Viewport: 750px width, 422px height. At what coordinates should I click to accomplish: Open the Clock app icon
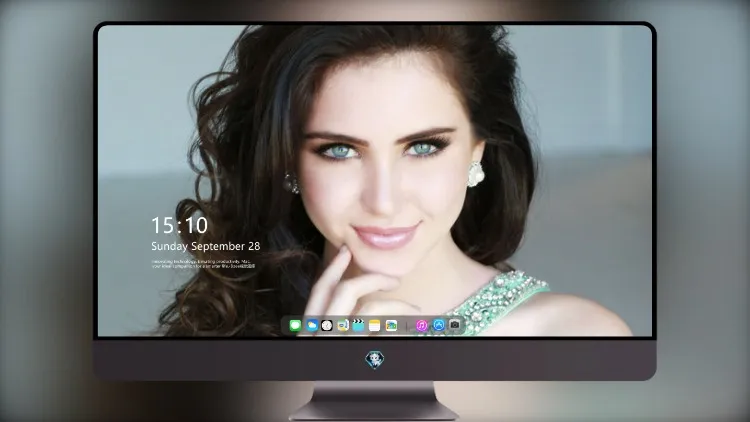(327, 325)
